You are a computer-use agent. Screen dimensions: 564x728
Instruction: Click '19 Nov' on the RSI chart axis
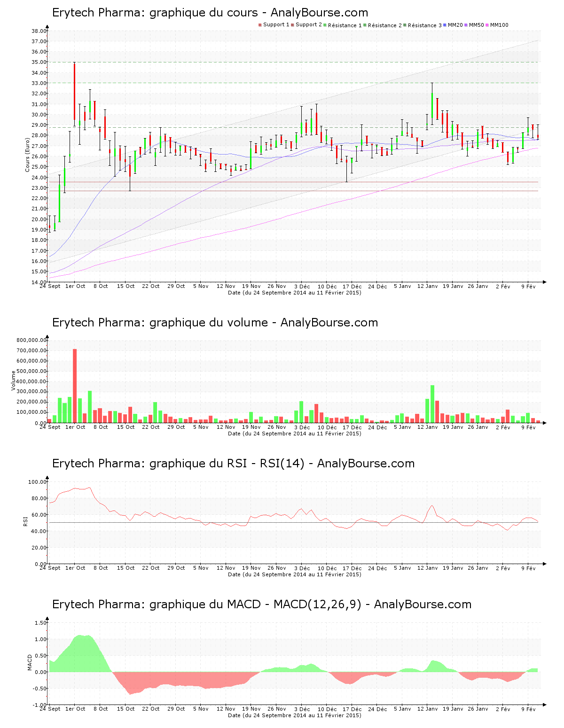pos(251,568)
